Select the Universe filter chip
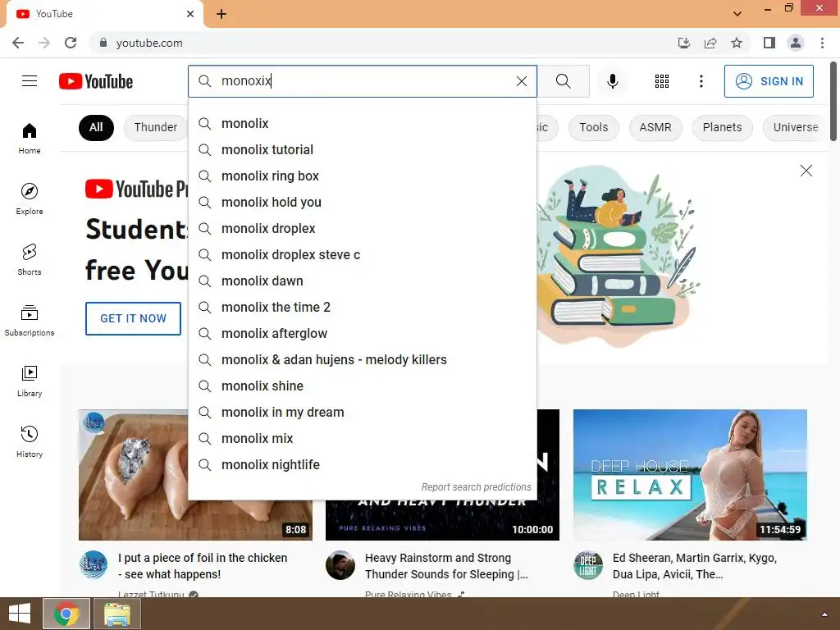The height and width of the screenshot is (630, 840). pos(796,127)
